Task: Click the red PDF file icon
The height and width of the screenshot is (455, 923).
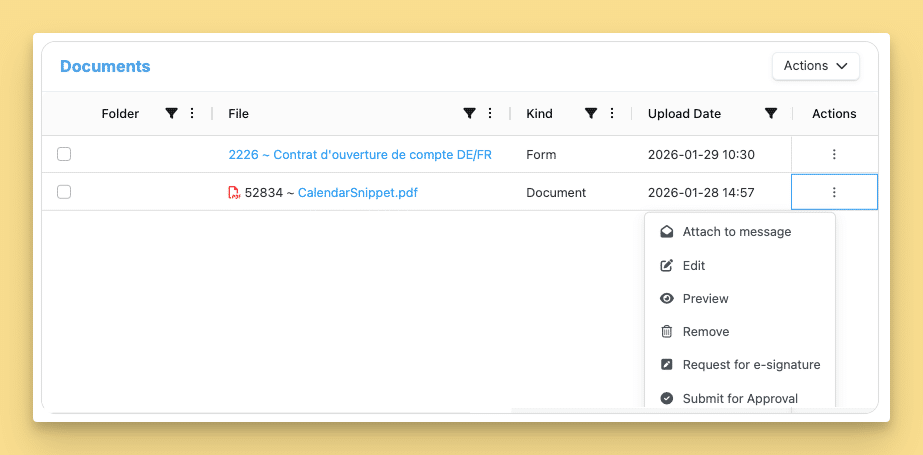Action: coord(234,192)
